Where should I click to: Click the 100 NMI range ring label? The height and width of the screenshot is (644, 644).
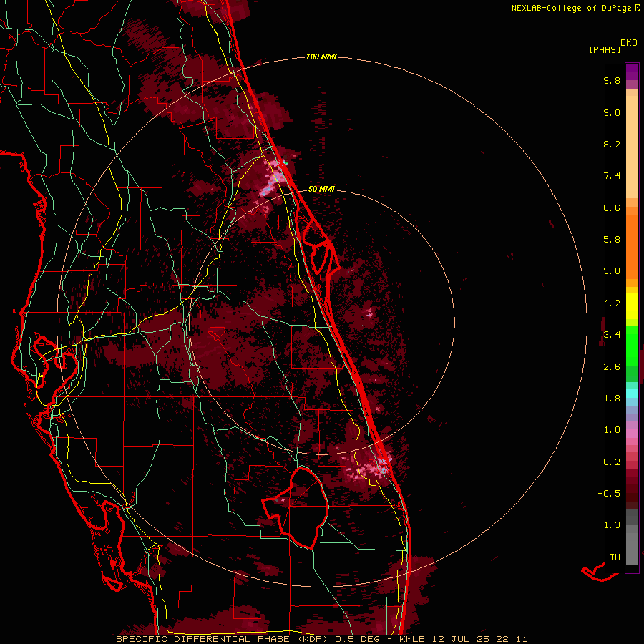321,57
